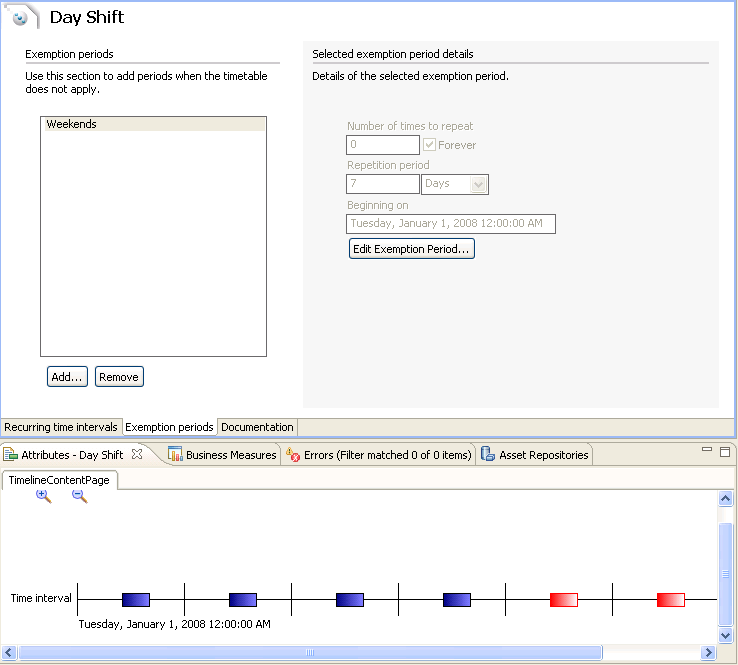
Task: Click the horizontal scrollbar thumb
Action: click(x=310, y=652)
